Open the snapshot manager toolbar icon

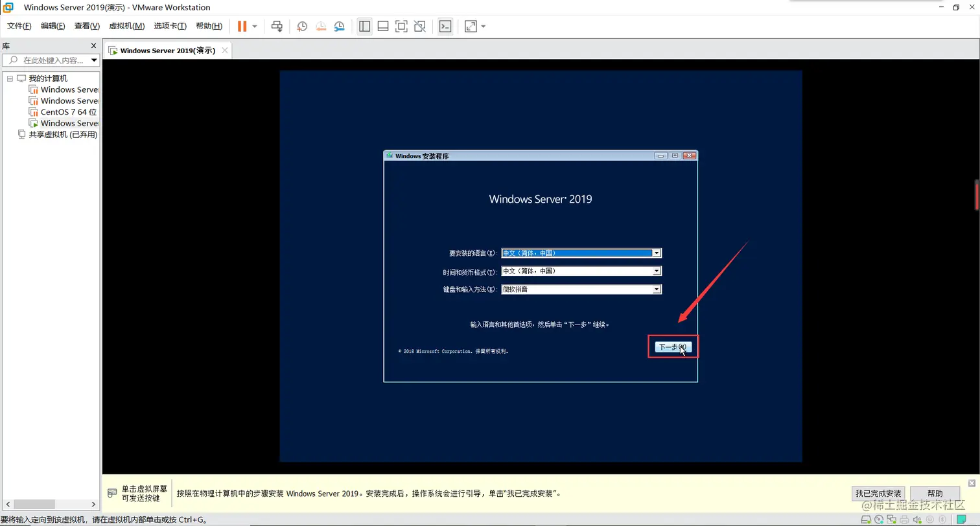[340, 27]
